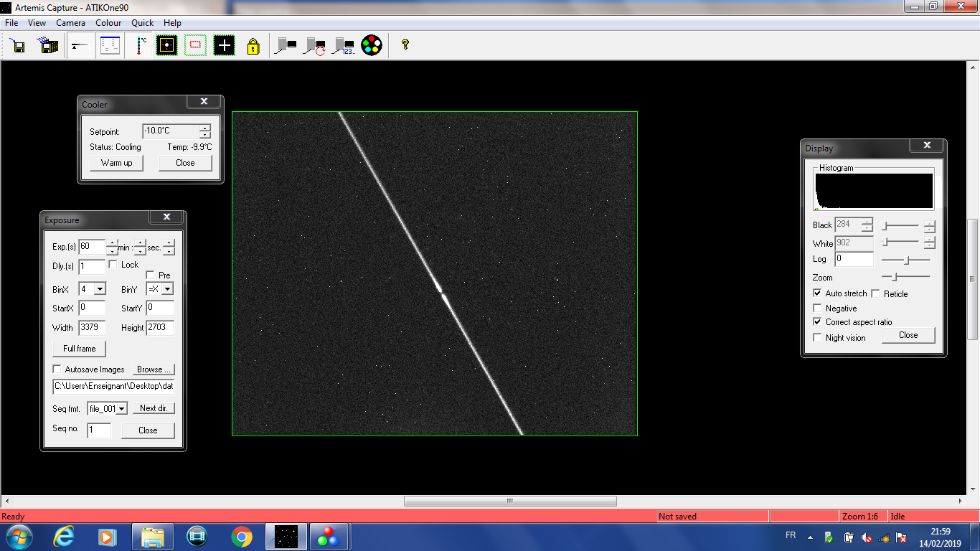Image resolution: width=980 pixels, height=551 pixels.
Task: Open the colour filter wheel icon
Action: click(371, 46)
